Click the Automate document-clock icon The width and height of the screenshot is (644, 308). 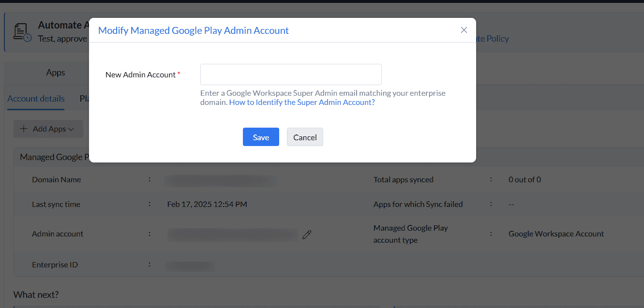pos(22,31)
